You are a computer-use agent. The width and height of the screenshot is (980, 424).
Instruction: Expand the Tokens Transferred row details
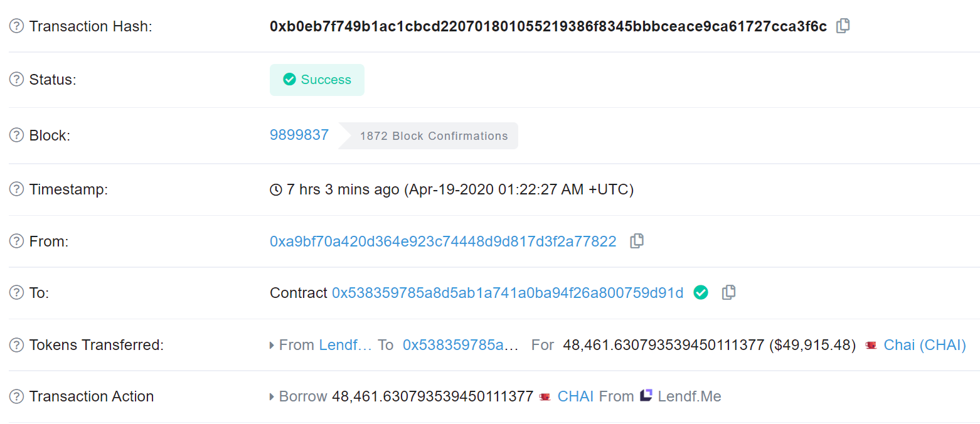pos(271,344)
